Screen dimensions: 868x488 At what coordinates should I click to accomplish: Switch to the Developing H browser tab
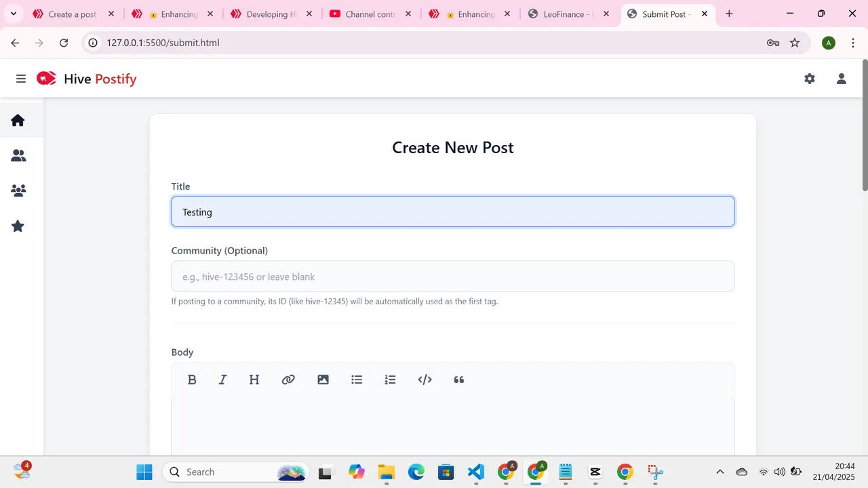[x=271, y=14]
